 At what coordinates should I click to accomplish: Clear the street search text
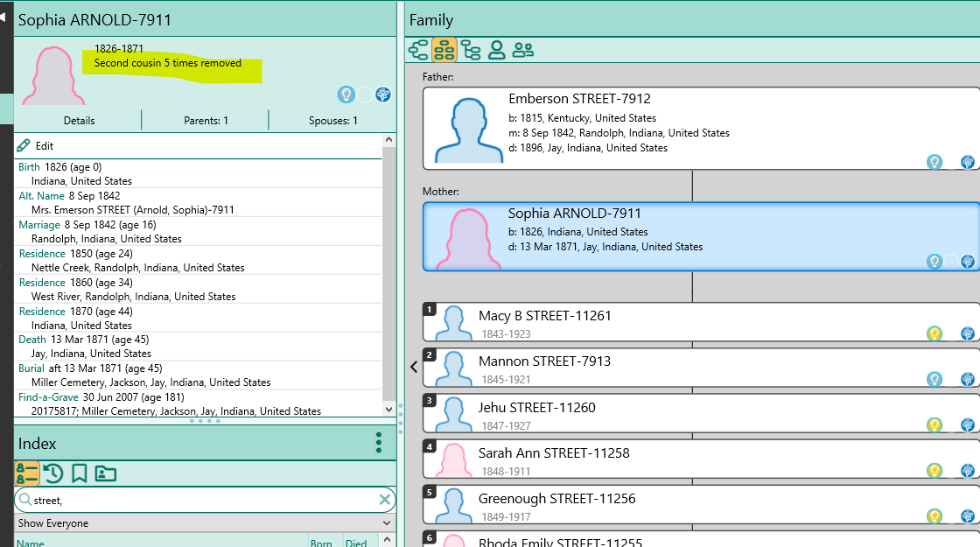[384, 500]
